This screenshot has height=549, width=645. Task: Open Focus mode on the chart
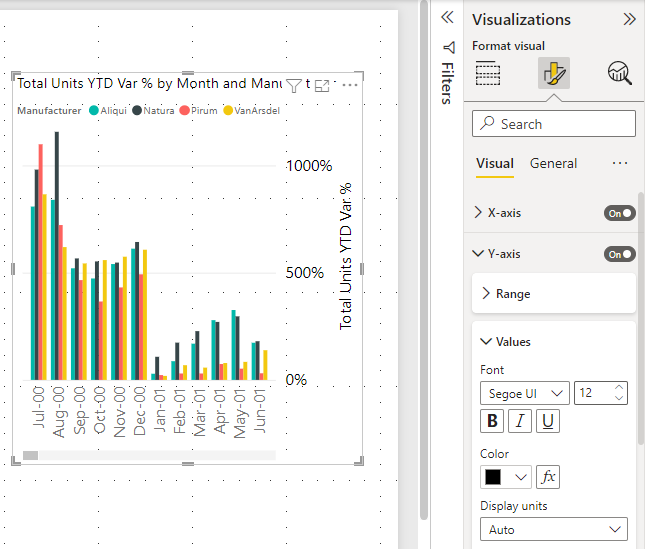[322, 86]
